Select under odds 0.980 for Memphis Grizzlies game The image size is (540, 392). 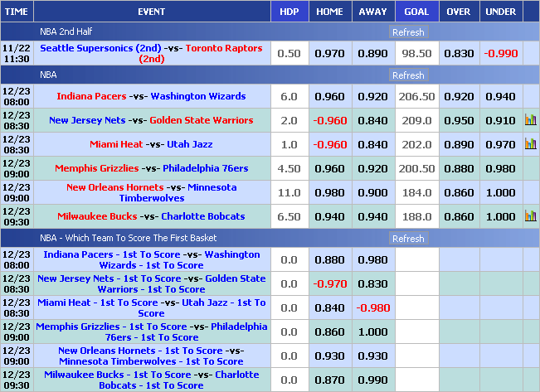501,168
